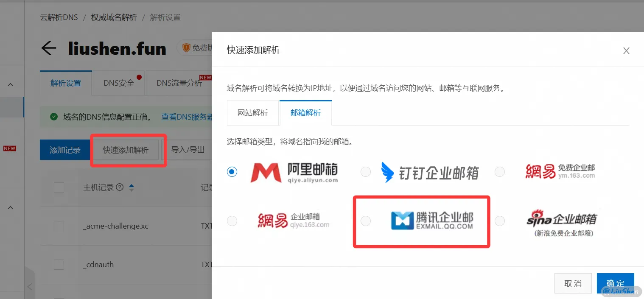
Task: Click the NetEase free enterprise mail logo
Action: coord(560,171)
